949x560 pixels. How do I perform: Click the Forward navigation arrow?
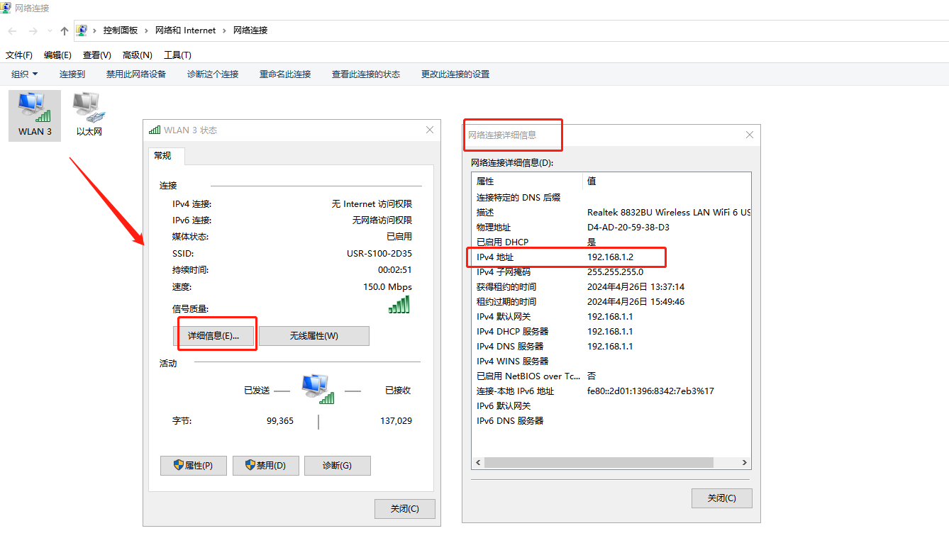[33, 30]
